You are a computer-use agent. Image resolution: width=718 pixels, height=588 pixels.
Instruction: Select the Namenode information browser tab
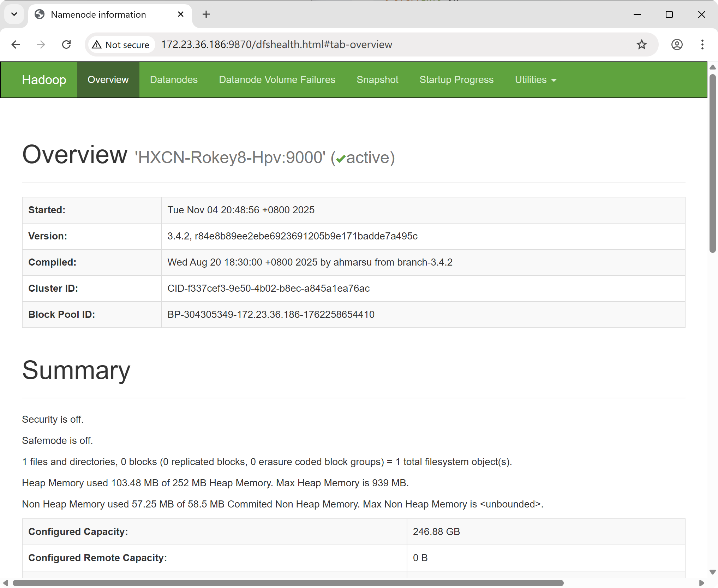click(x=98, y=14)
